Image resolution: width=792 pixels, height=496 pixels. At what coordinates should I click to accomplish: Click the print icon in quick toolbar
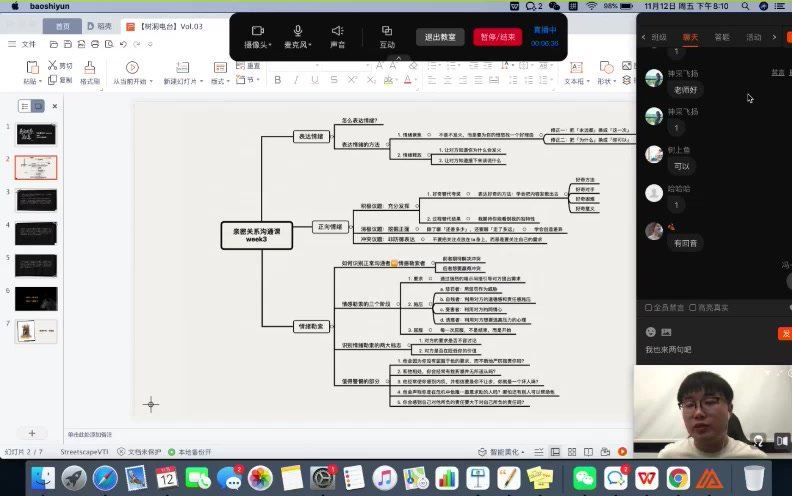click(95, 44)
